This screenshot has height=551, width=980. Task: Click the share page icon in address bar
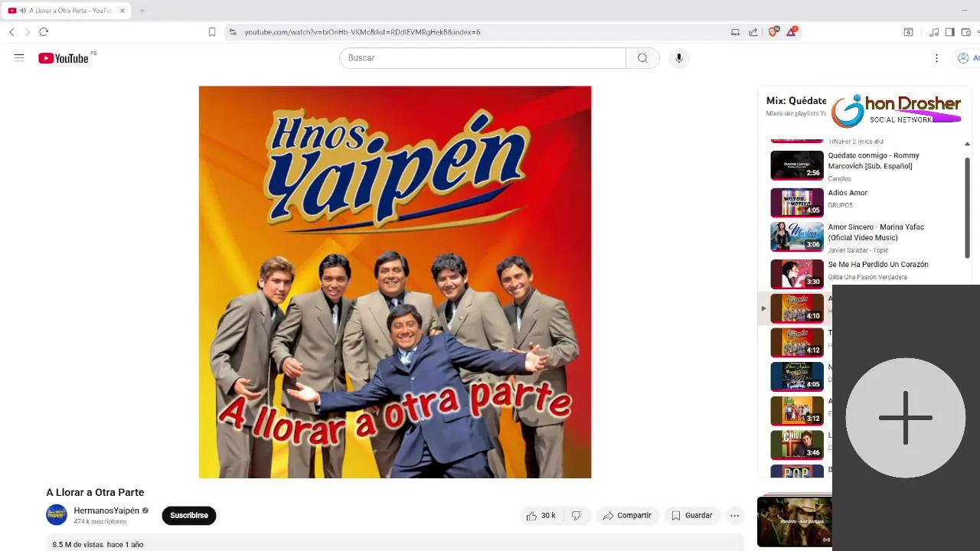[753, 32]
